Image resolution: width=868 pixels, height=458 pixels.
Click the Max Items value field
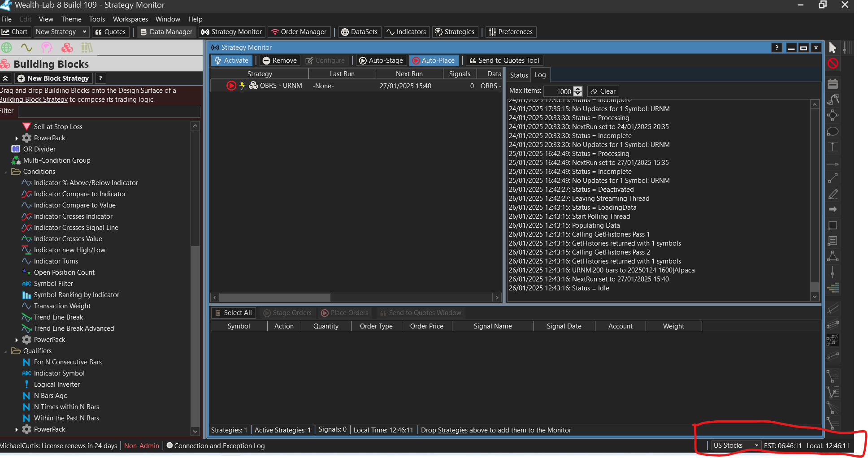558,91
